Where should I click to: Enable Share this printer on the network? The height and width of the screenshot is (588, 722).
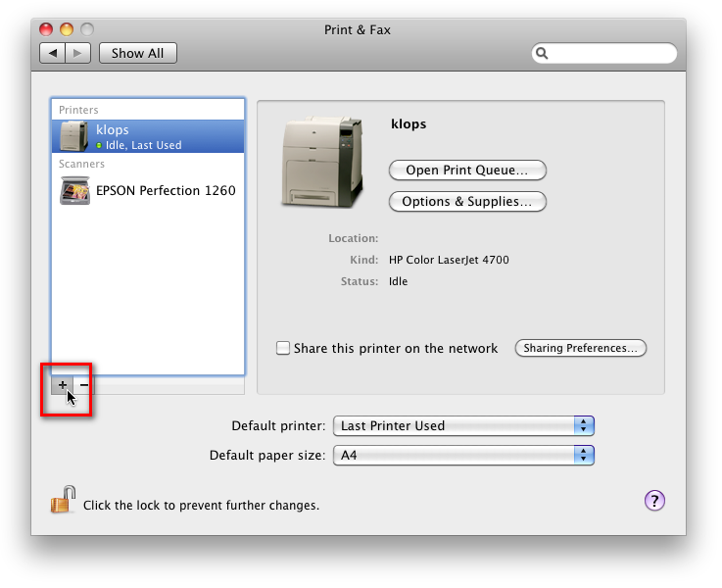click(x=283, y=348)
